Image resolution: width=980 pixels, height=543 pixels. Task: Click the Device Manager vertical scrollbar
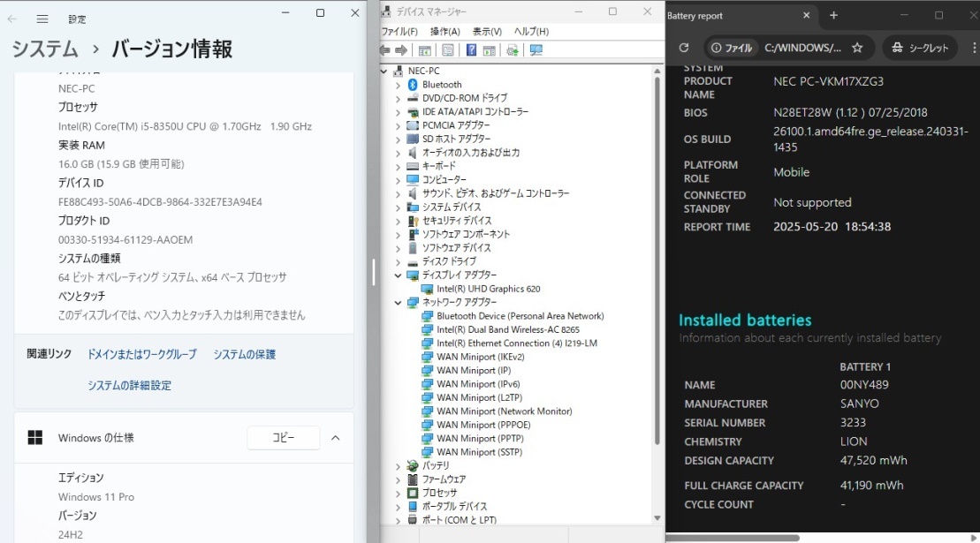(x=657, y=262)
